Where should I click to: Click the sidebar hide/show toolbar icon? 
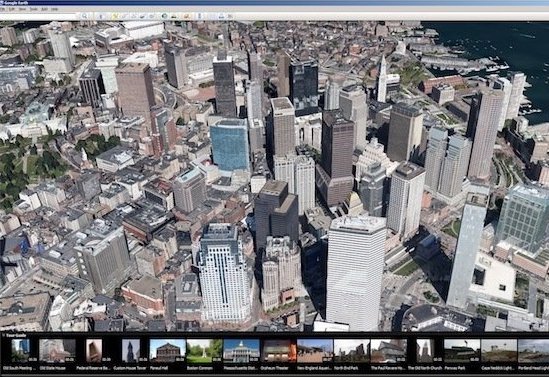[101, 16]
